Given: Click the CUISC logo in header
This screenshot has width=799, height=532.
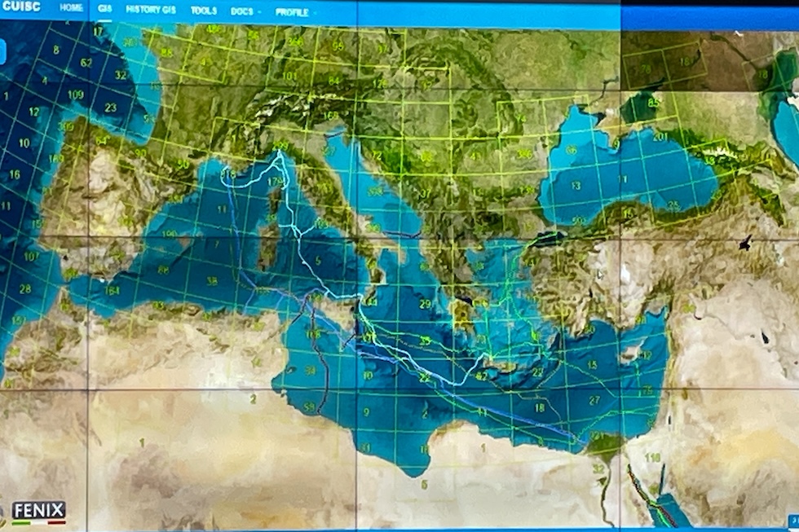Looking at the screenshot, I should point(21,8).
